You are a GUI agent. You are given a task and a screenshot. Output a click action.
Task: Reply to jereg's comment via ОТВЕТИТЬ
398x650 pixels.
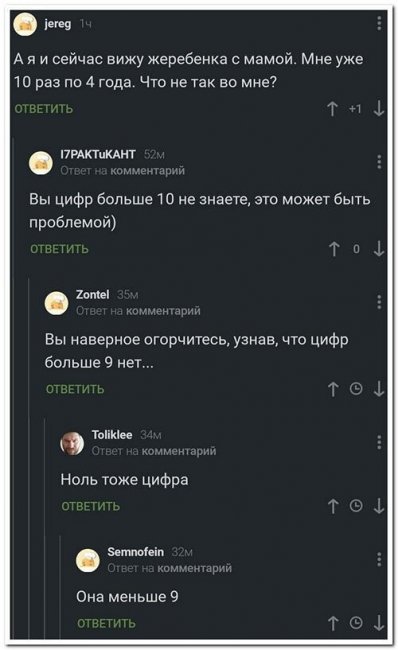tap(44, 109)
